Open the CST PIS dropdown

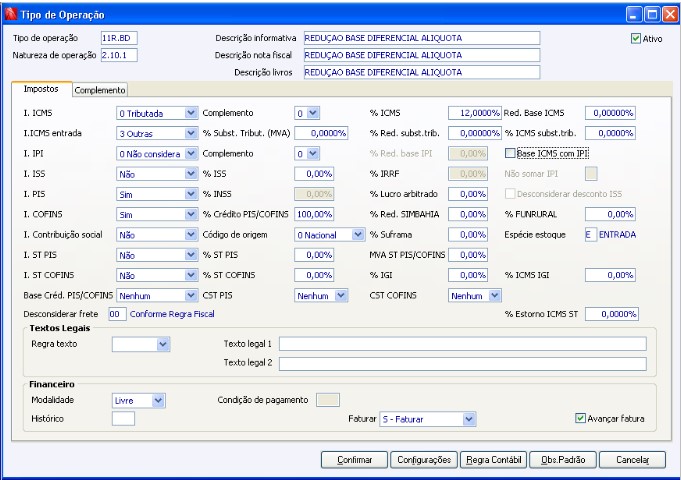pos(321,295)
